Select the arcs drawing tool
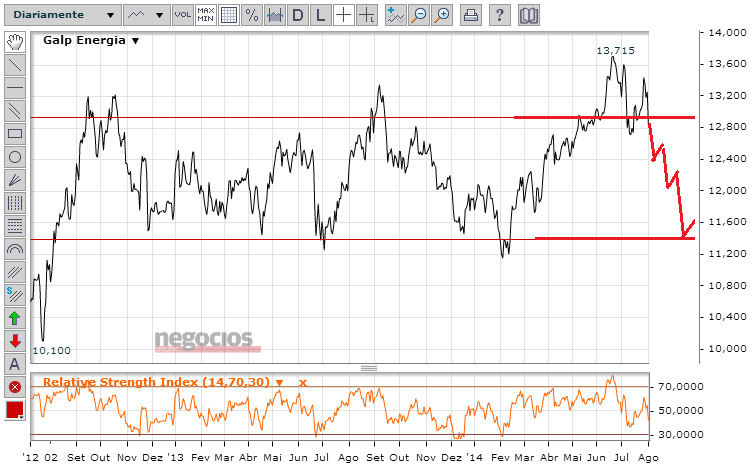The width and height of the screenshot is (756, 467). click(x=15, y=249)
